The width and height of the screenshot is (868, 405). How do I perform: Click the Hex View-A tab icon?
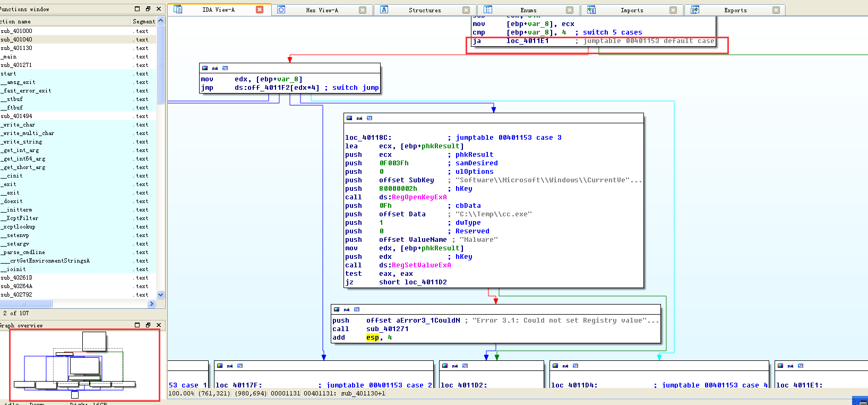281,10
